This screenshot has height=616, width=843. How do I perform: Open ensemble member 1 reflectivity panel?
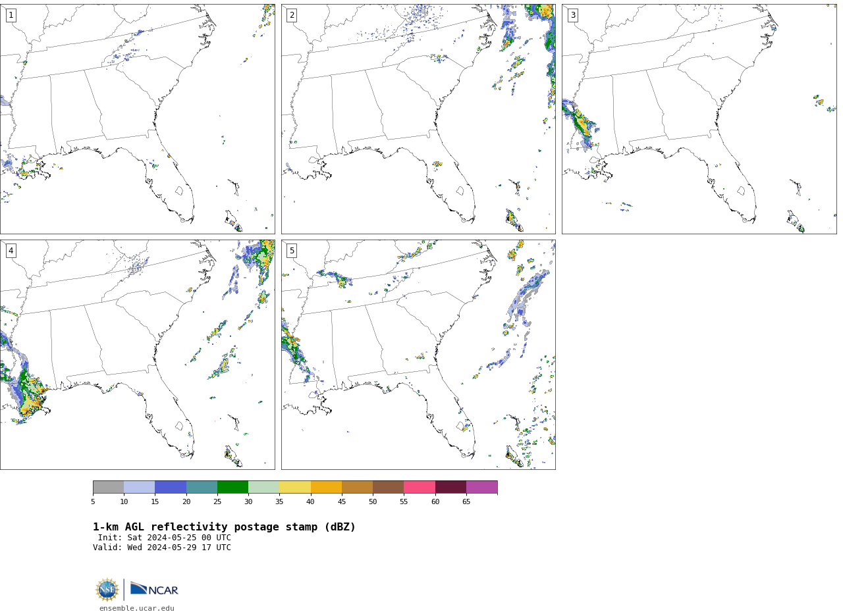pos(137,119)
